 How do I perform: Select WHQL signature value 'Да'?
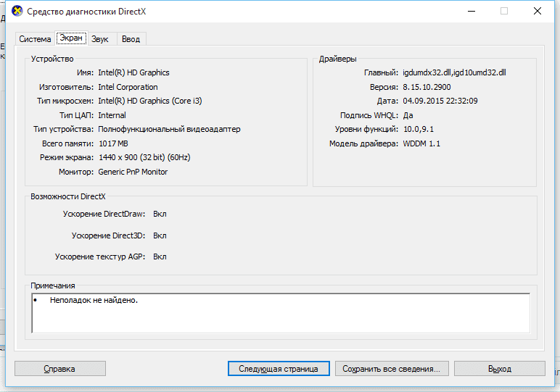408,115
